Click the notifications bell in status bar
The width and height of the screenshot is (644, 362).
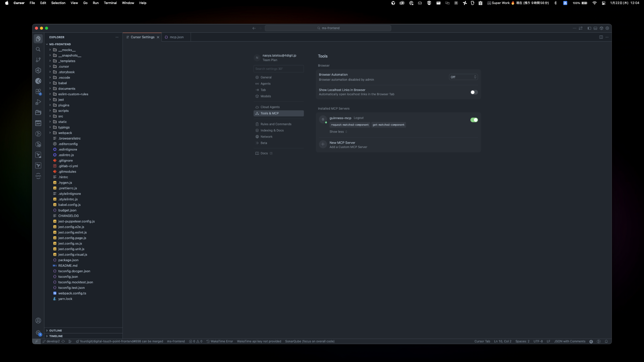click(x=606, y=341)
